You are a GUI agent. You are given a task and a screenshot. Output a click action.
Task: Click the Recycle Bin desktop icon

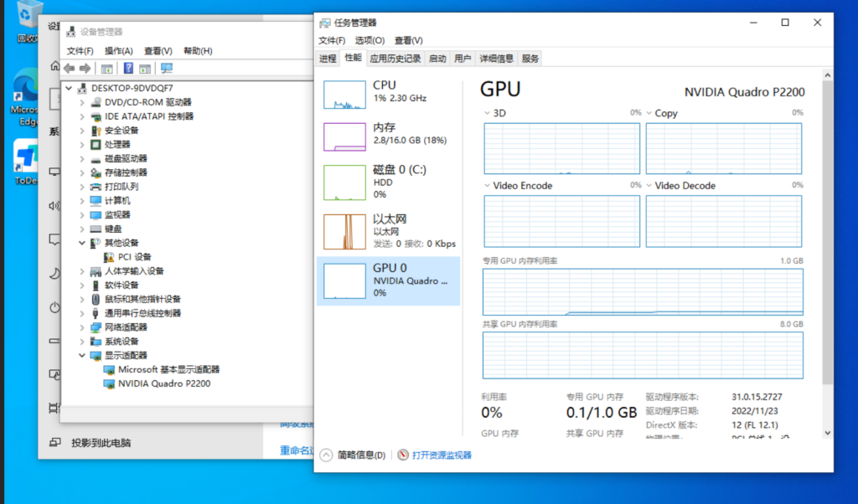pyautogui.click(x=28, y=21)
